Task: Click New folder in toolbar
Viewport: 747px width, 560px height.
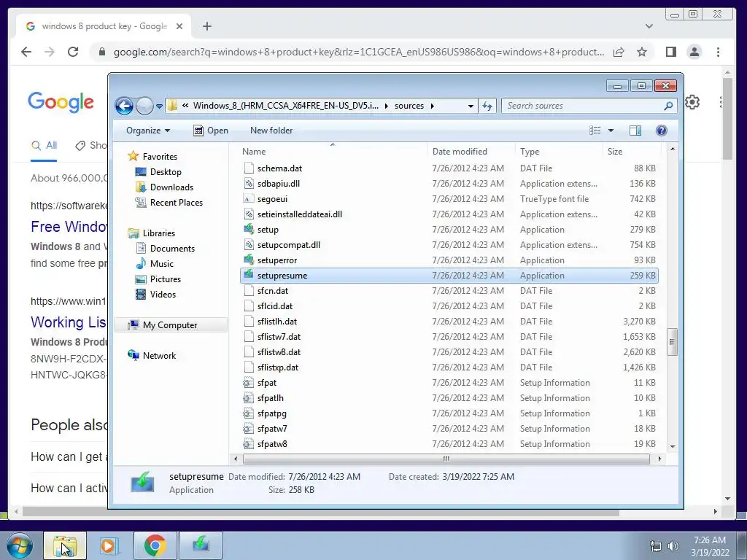Action: pos(271,131)
